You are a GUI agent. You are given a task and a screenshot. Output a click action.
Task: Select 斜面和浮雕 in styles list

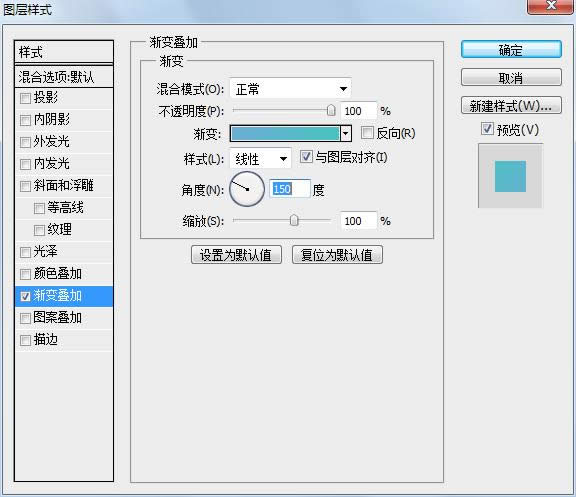click(x=64, y=186)
